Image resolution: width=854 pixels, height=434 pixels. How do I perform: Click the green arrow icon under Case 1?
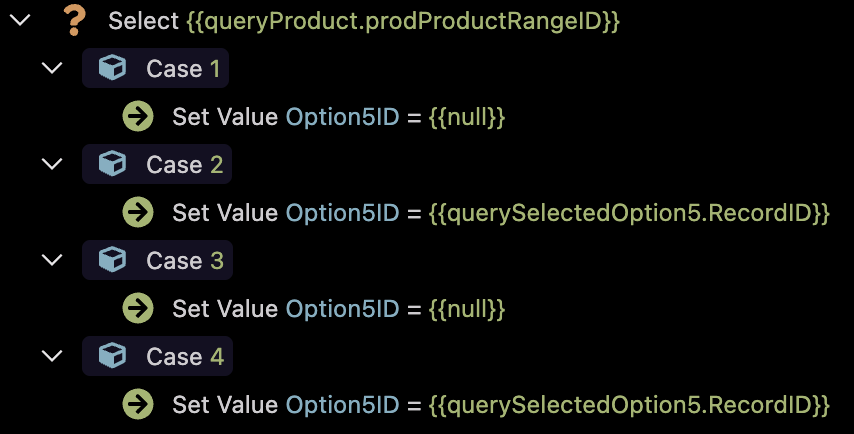pos(138,117)
